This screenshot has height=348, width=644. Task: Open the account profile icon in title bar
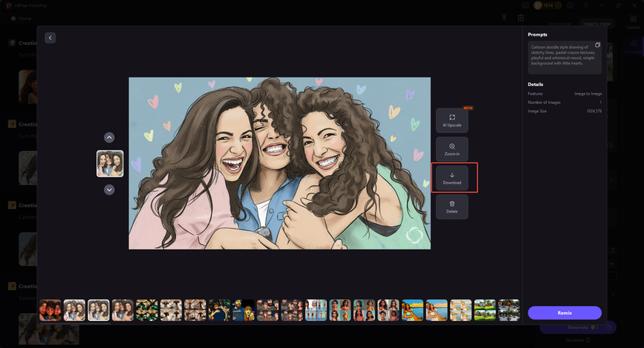[570, 5]
